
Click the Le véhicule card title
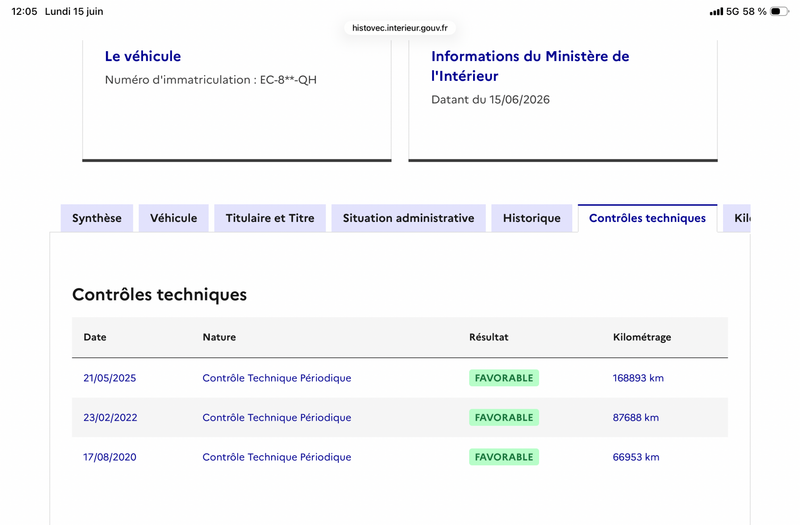[143, 56]
